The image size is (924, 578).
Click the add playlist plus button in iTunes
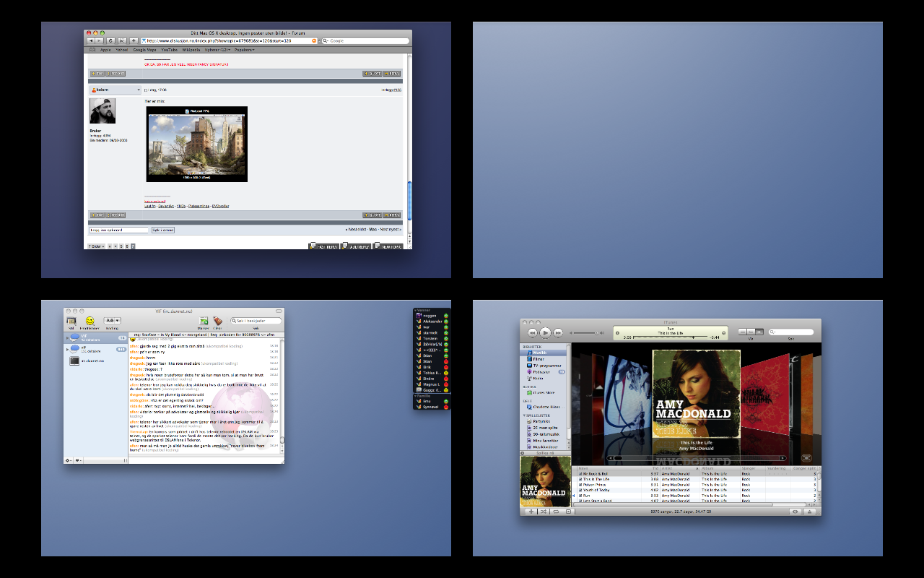[x=531, y=512]
